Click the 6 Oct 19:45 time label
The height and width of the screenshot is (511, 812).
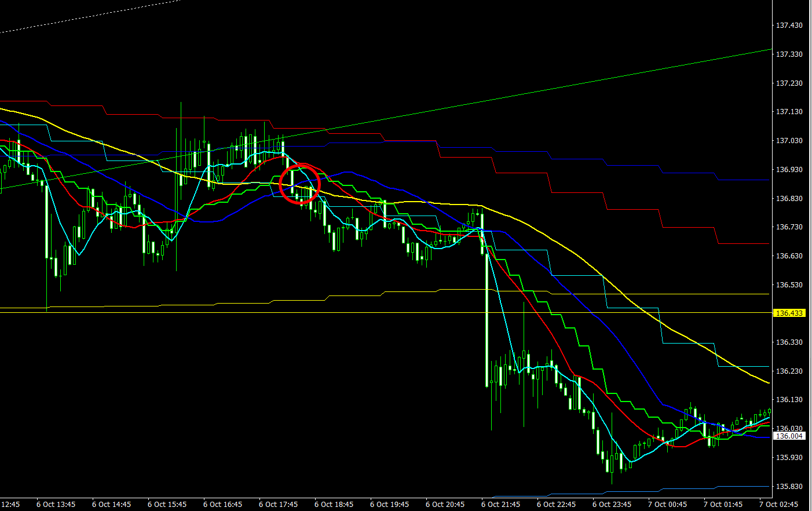click(x=389, y=505)
